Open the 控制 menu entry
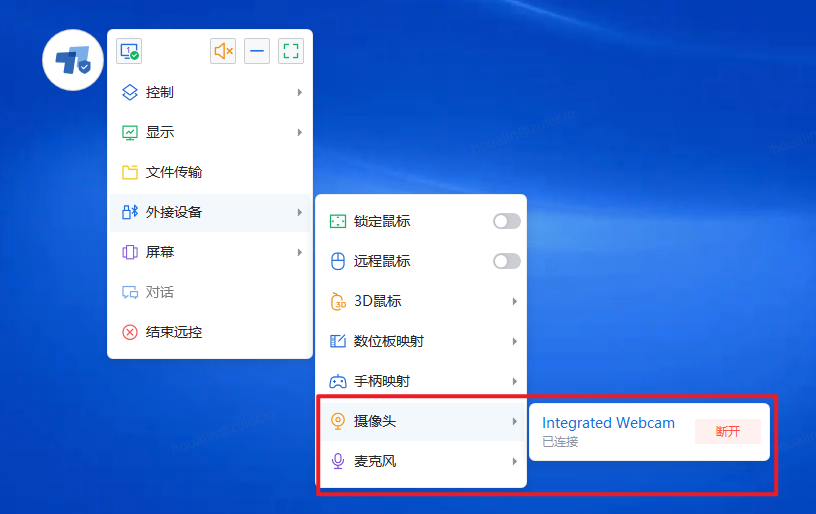 210,93
